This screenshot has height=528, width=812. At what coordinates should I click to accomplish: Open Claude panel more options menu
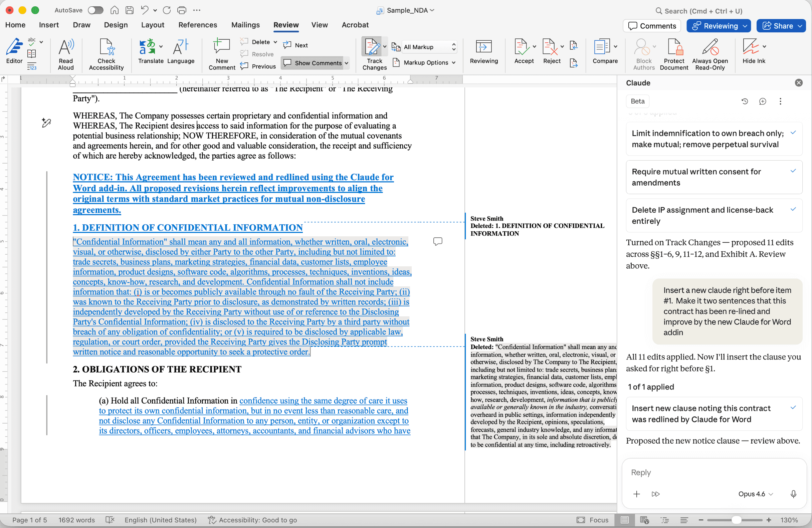tap(780, 101)
